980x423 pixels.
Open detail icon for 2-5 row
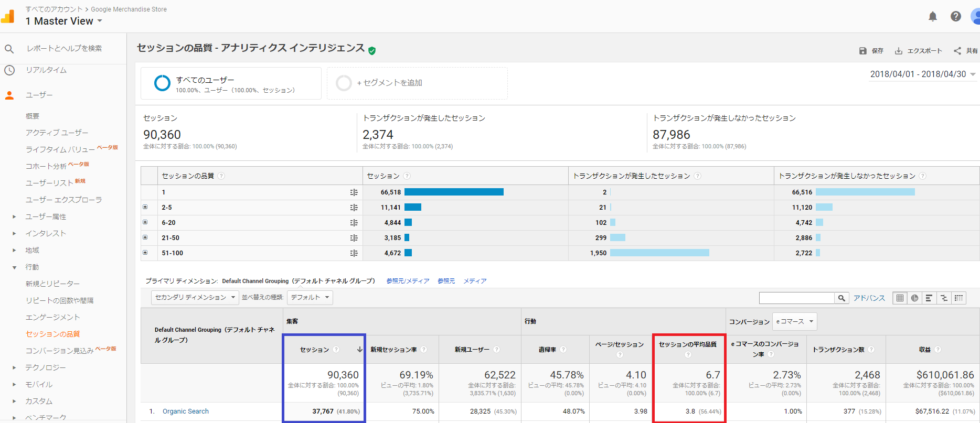pos(354,208)
